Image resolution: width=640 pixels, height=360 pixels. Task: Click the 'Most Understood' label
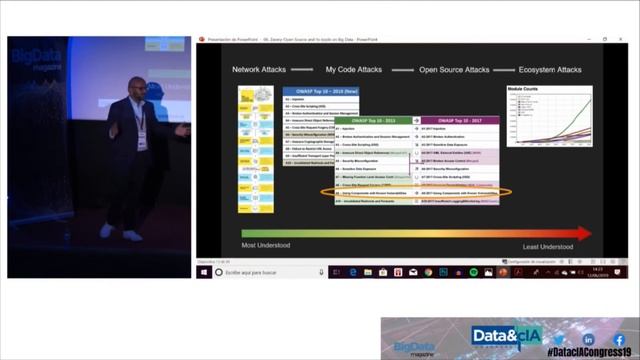pyautogui.click(x=266, y=245)
